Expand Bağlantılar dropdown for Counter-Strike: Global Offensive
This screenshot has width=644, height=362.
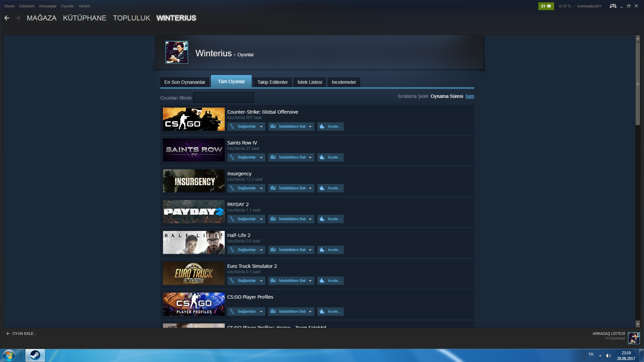(x=261, y=127)
